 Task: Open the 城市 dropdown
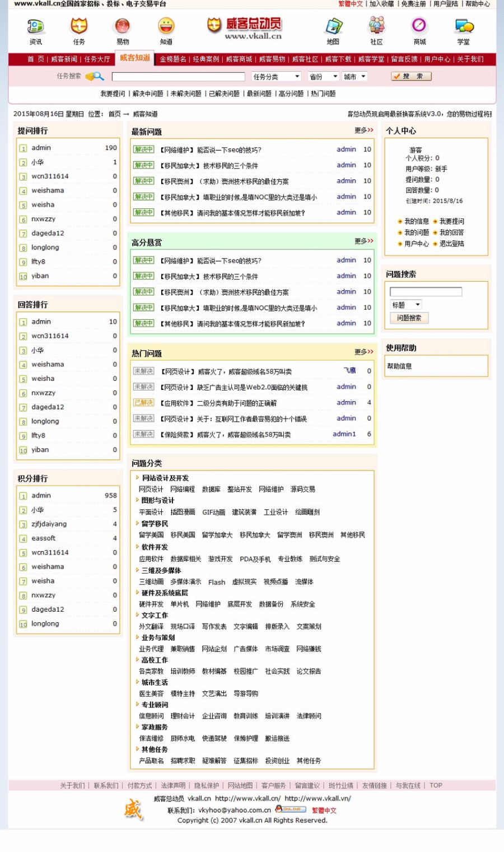[355, 77]
